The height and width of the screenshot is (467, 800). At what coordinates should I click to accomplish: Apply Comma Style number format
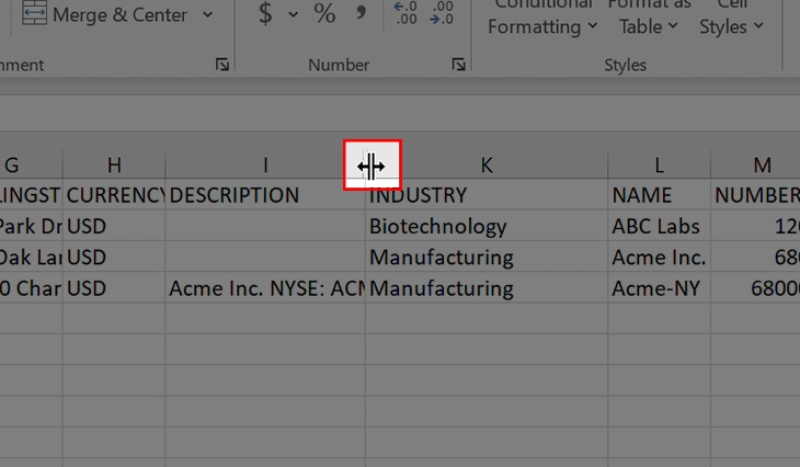pos(361,12)
